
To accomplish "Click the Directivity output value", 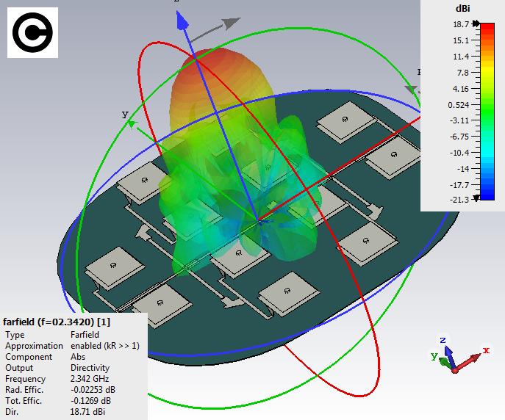I will [90, 367].
